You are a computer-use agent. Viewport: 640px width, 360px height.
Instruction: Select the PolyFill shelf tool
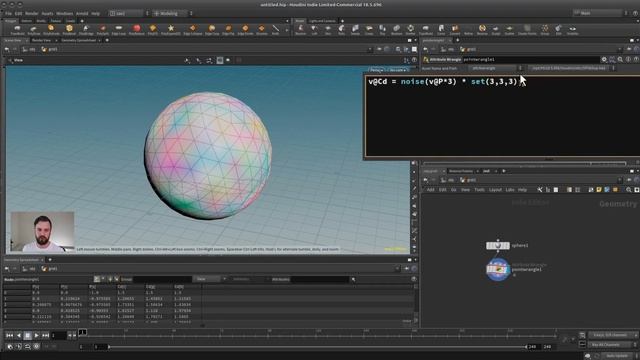click(153, 30)
